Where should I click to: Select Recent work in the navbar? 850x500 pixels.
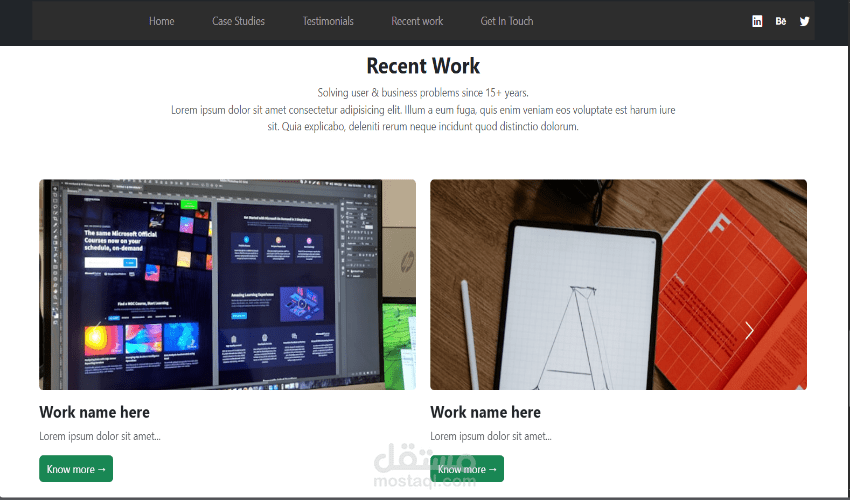(417, 21)
